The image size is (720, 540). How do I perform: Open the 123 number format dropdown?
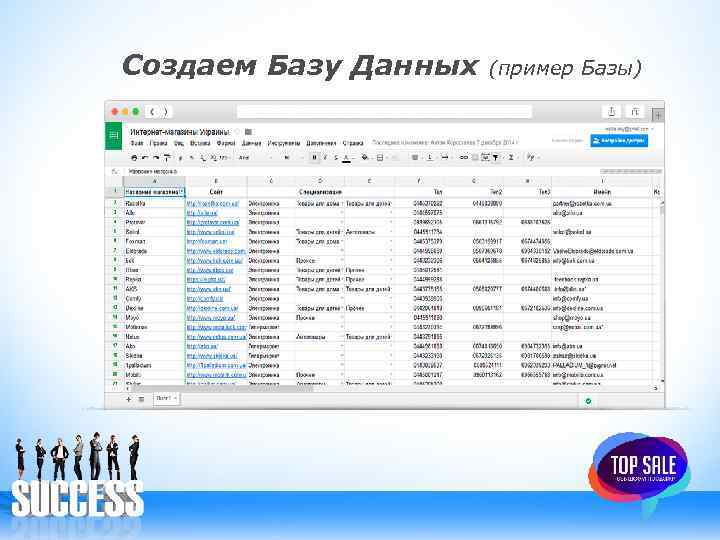click(224, 158)
